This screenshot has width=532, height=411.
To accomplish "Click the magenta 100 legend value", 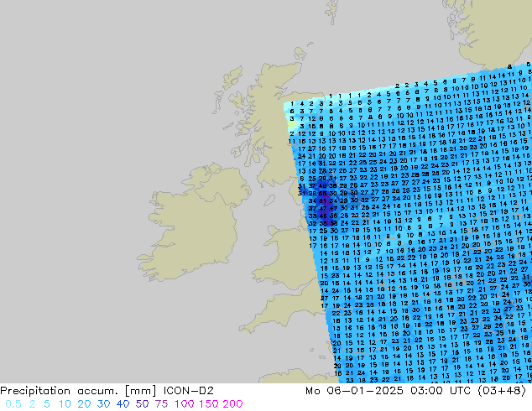I will (x=185, y=404).
